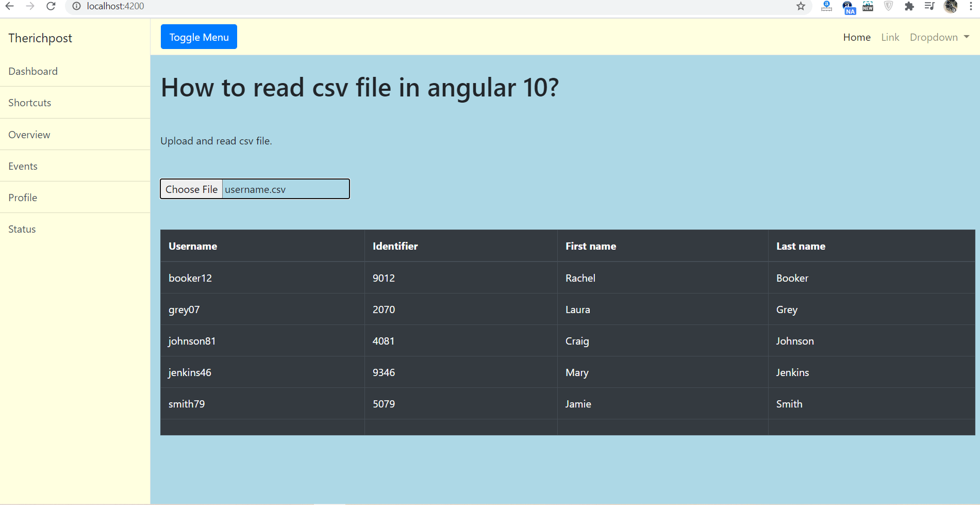Reload the page with the refresh icon
Viewport: 980px width, 505px height.
pyautogui.click(x=51, y=6)
